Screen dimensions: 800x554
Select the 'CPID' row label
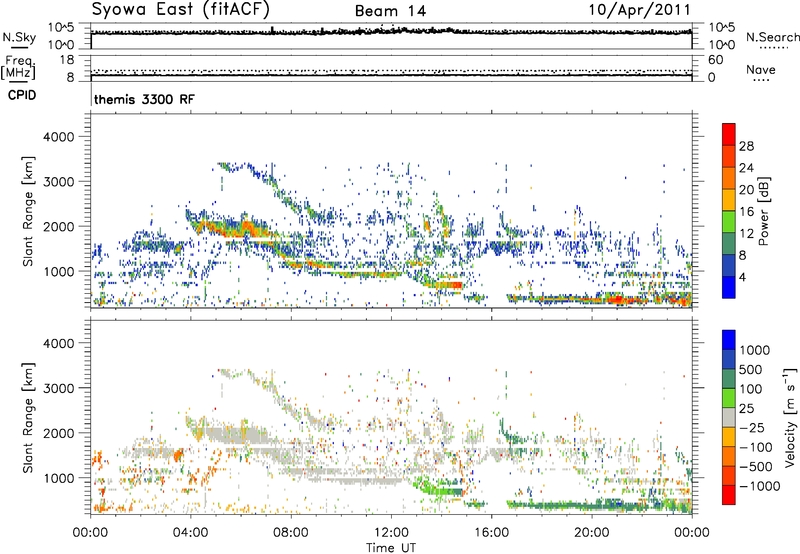tap(21, 95)
